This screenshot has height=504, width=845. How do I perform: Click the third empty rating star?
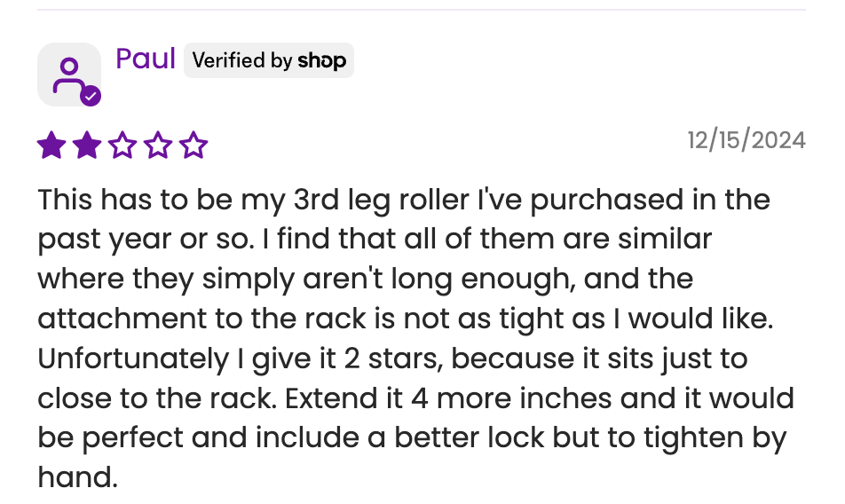[122, 145]
